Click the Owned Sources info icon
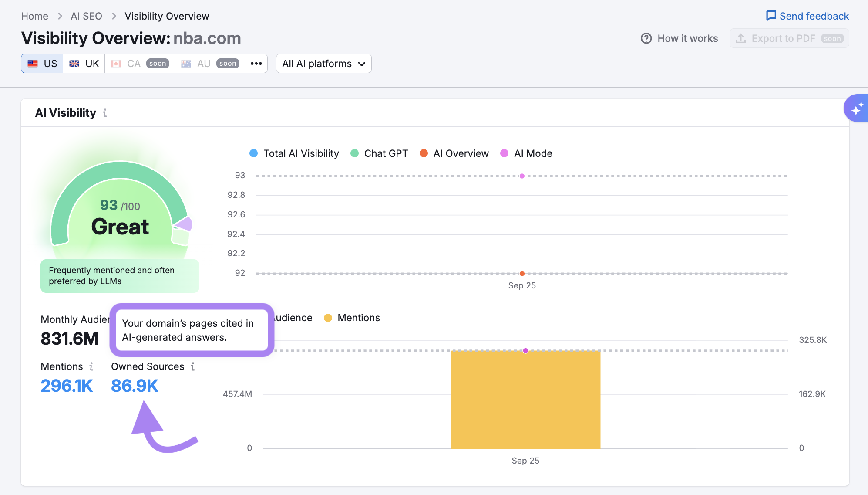 click(193, 366)
